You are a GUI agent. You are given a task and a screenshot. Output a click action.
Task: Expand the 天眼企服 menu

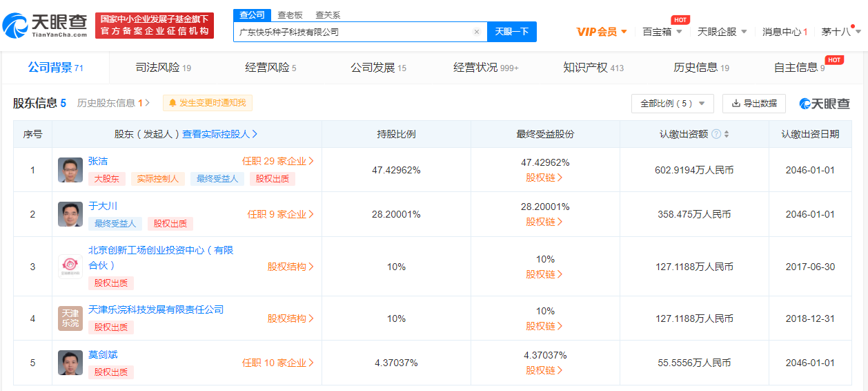(x=722, y=32)
